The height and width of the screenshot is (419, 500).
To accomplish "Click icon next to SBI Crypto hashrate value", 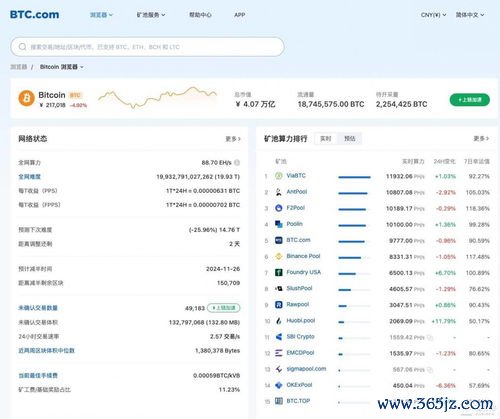I will (430, 338).
